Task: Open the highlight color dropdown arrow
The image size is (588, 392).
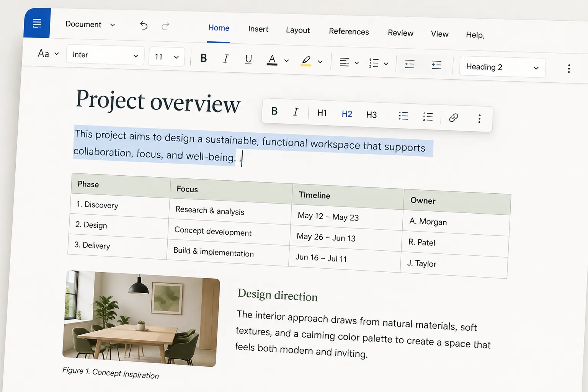Action: pos(320,62)
